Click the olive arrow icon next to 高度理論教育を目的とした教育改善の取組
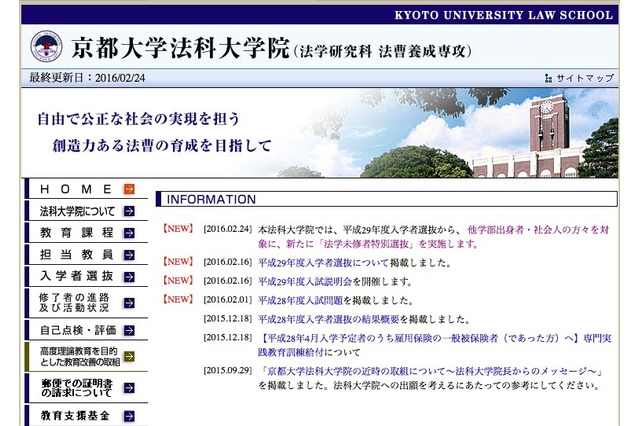Viewport: 640px width, 426px height. pyautogui.click(x=129, y=356)
